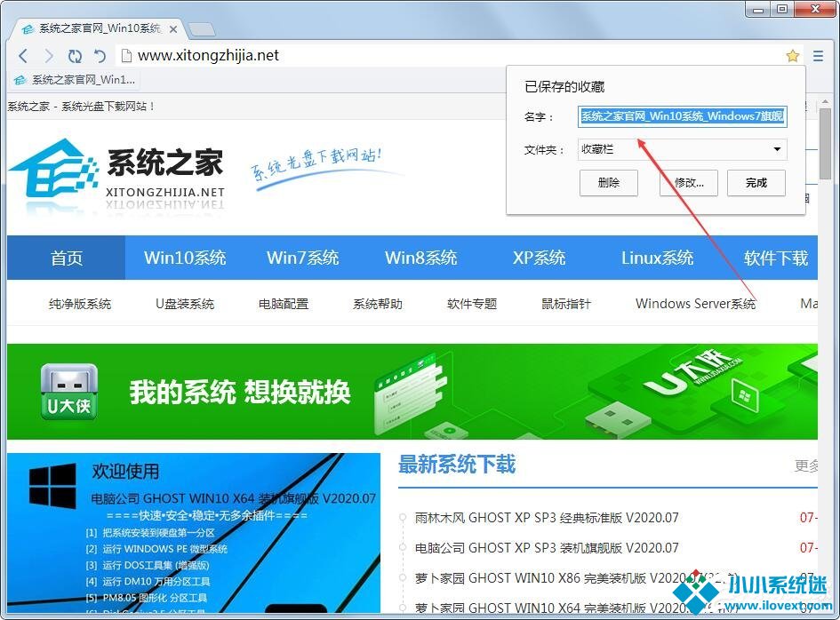Open 萝卜家园 GHOST WIN10 X64 完美装机版 link
The image size is (840, 620).
coord(576,608)
